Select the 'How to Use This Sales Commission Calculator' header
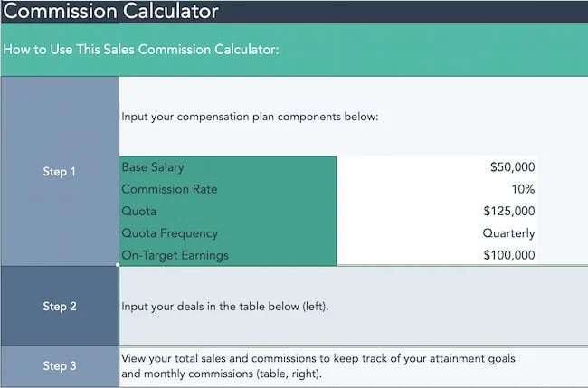This screenshot has width=588, height=388. [x=140, y=49]
